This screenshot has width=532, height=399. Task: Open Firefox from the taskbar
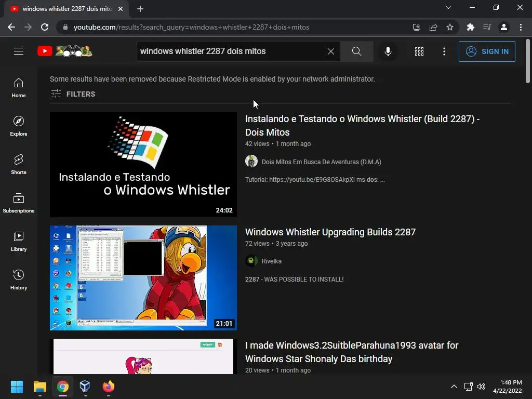(108, 387)
